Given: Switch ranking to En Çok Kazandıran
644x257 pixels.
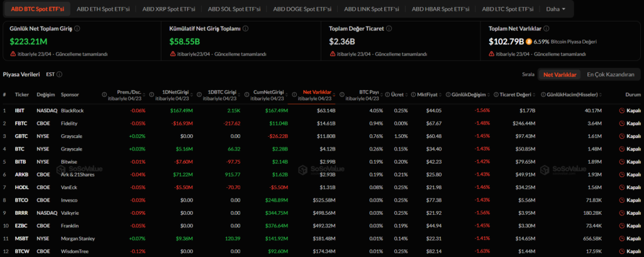Looking at the screenshot, I should pyautogui.click(x=610, y=74).
